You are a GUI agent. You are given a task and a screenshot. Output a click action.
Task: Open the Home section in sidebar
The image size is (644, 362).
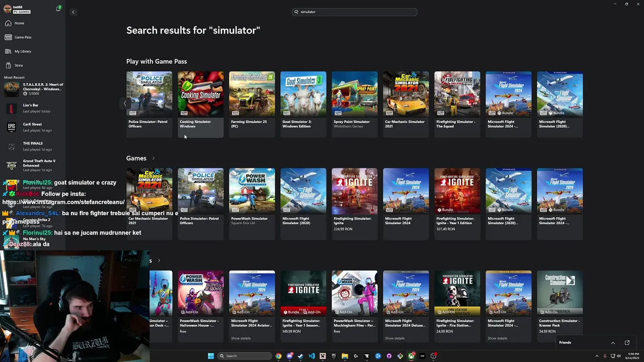point(19,23)
